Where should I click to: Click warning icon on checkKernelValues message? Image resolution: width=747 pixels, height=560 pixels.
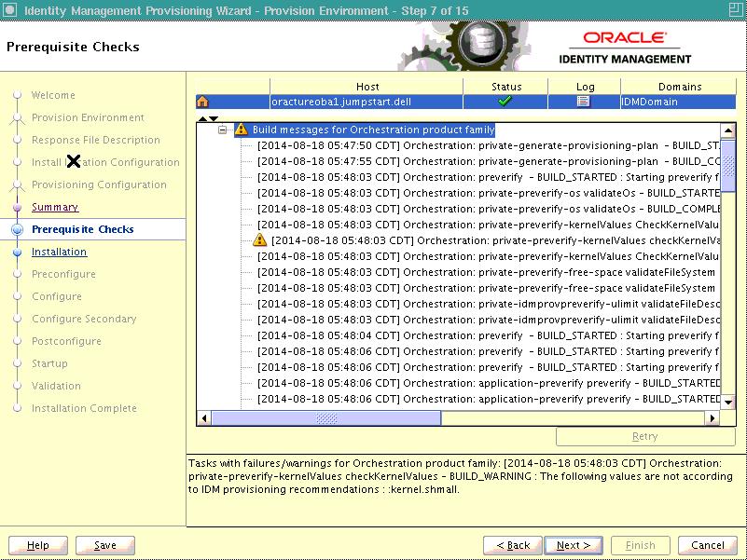(260, 240)
